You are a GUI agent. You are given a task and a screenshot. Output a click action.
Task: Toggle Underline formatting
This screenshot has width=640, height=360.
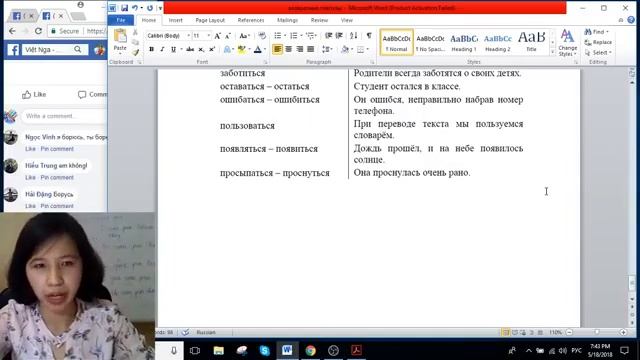click(x=173, y=49)
